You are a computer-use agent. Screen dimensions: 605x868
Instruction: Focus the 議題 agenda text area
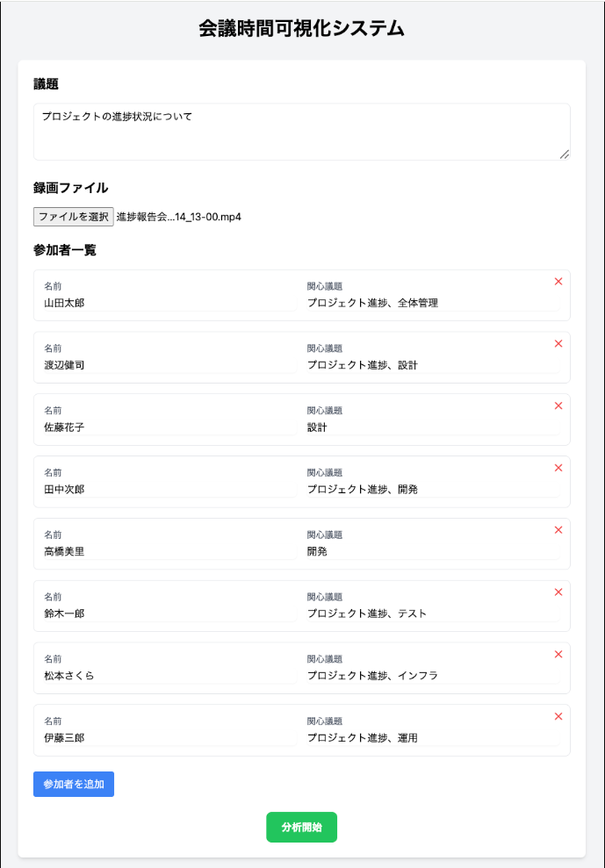pyautogui.click(x=302, y=132)
